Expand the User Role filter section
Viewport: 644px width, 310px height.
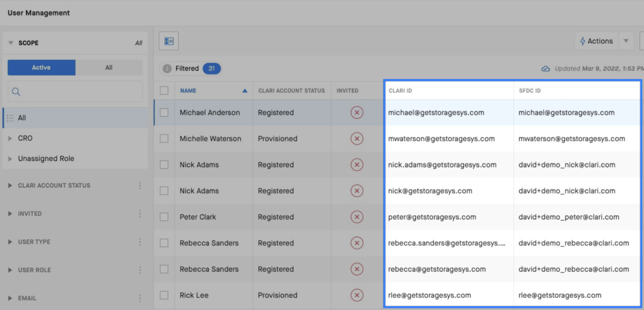10,270
